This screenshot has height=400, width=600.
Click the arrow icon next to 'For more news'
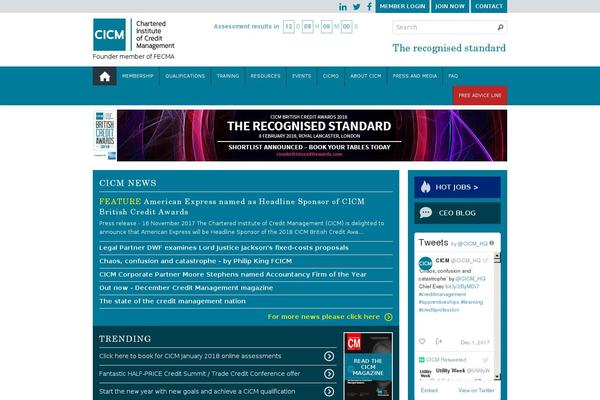388,317
